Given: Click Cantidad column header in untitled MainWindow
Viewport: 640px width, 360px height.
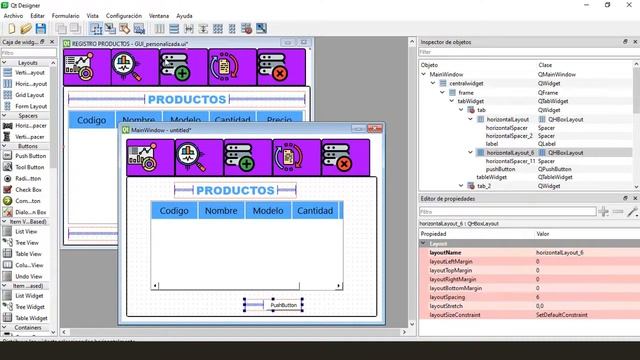Looking at the screenshot, I should coord(315,211).
